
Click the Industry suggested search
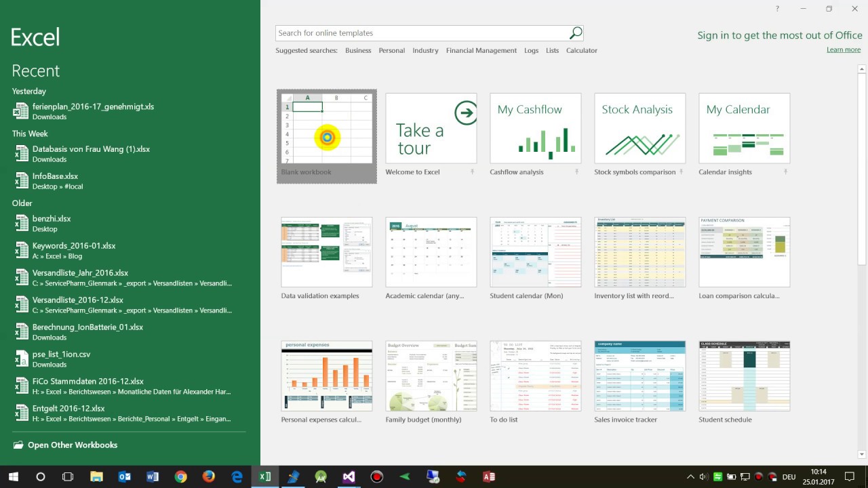425,51
